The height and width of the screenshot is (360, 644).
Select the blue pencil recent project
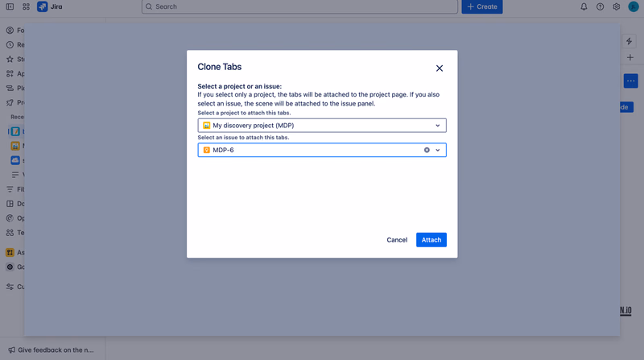coord(15,131)
